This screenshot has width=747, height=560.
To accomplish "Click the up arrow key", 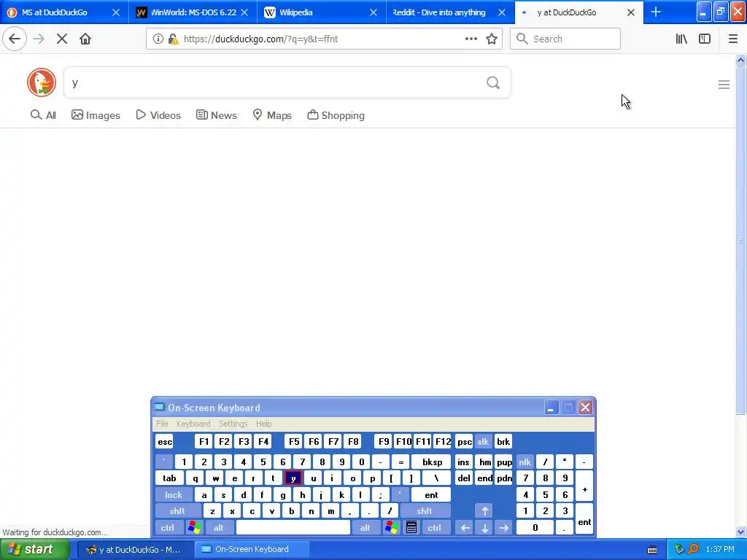I will tap(484, 511).
